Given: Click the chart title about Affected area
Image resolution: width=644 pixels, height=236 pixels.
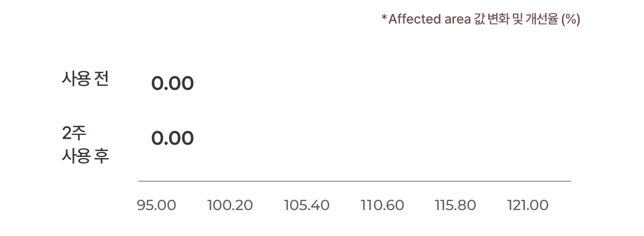Looking at the screenshot, I should 481,19.
